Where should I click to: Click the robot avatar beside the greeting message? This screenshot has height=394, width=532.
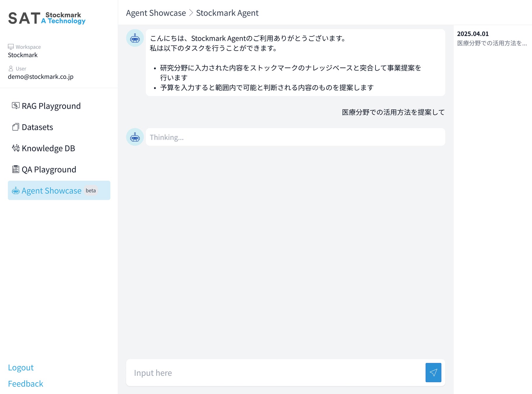(135, 38)
